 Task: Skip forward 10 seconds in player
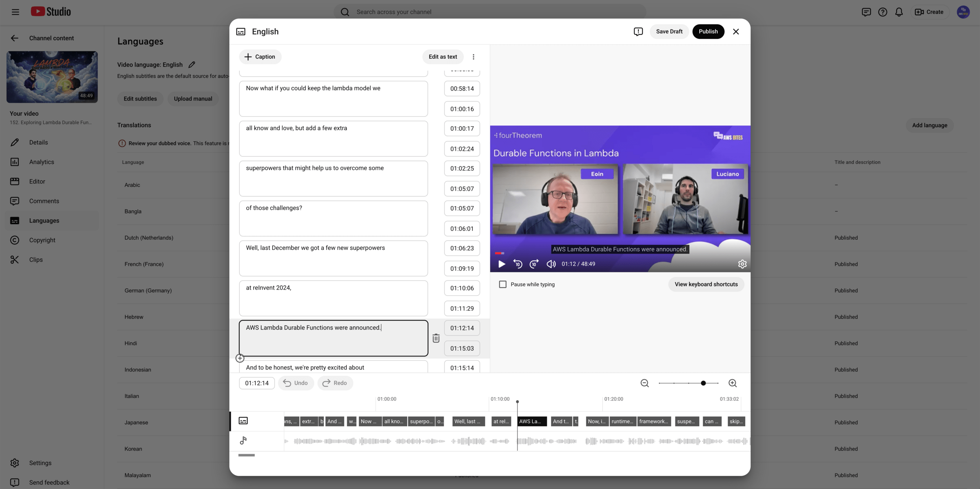tap(534, 264)
